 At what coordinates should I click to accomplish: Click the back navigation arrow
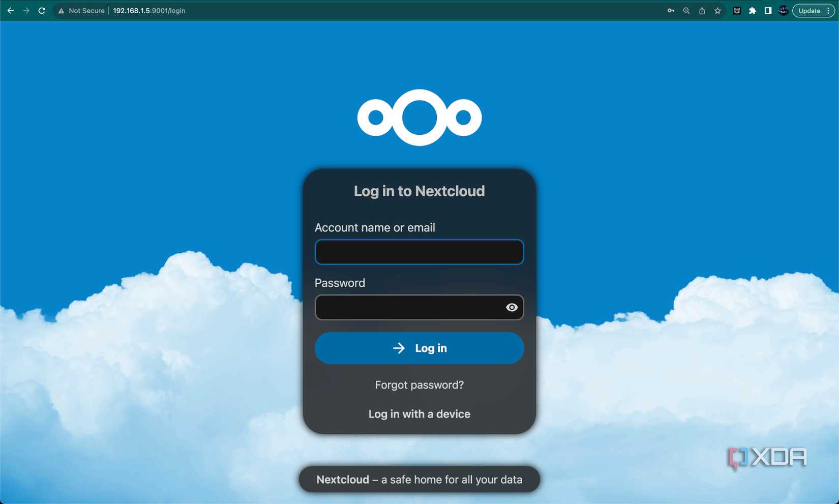coord(11,10)
